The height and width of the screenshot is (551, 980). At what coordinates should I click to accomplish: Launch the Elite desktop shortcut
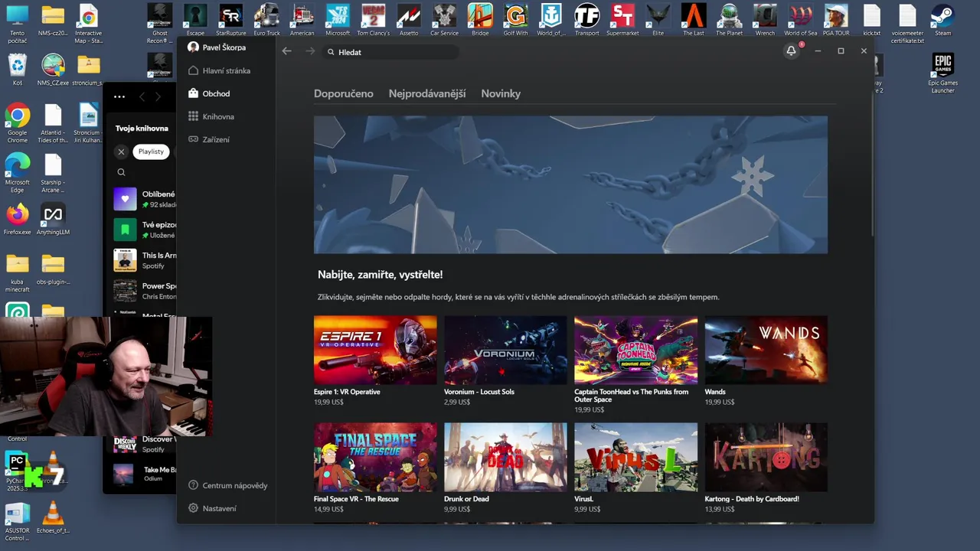(658, 20)
